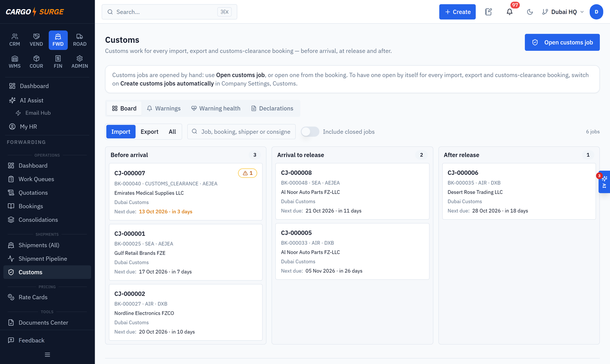Click the blue Create button
Screen dimensions: 610x364
(457, 12)
